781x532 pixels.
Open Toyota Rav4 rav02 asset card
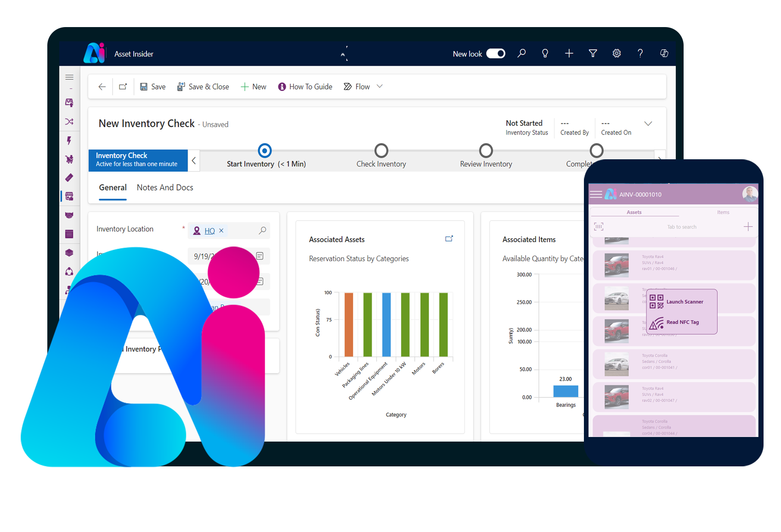(x=674, y=397)
